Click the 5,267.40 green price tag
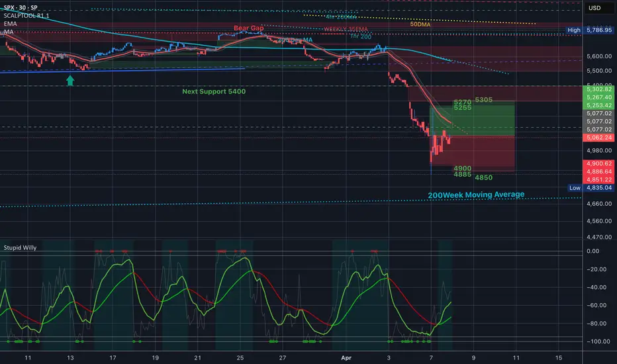The height and width of the screenshot is (364, 617). [598, 97]
